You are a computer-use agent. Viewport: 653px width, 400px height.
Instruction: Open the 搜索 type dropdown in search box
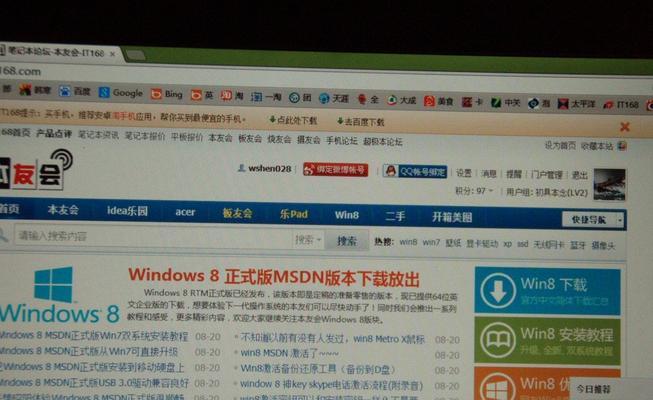click(x=308, y=240)
